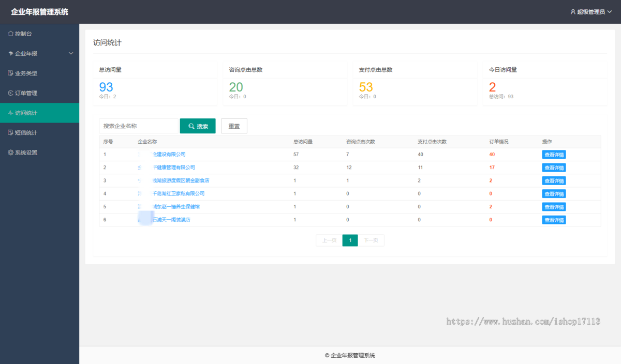Click the 订单情况 value 17
Image resolution: width=621 pixels, height=364 pixels.
coord(492,168)
